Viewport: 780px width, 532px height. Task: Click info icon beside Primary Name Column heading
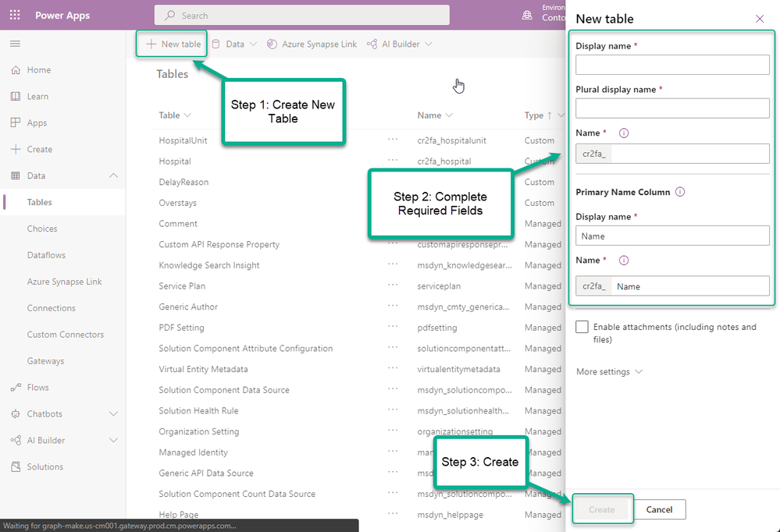tap(680, 192)
